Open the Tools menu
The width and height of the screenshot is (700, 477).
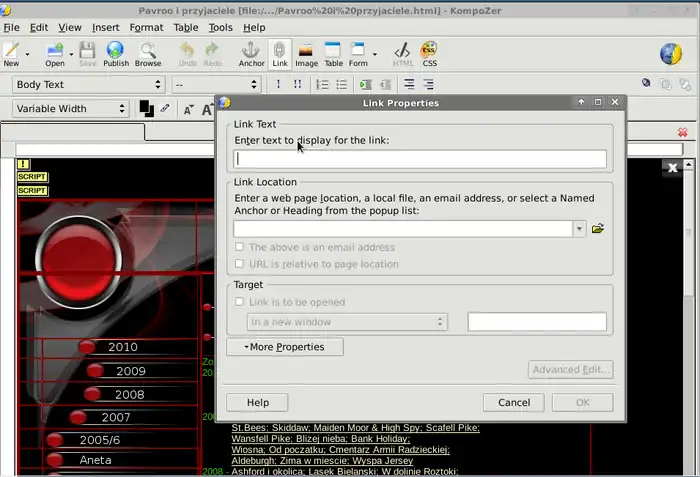220,28
